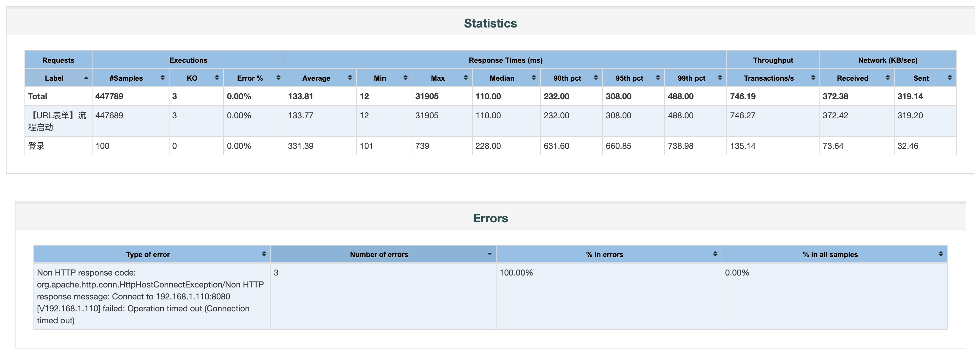Image resolution: width=980 pixels, height=355 pixels.
Task: Click sort arrows icon on Received column
Action: (887, 78)
